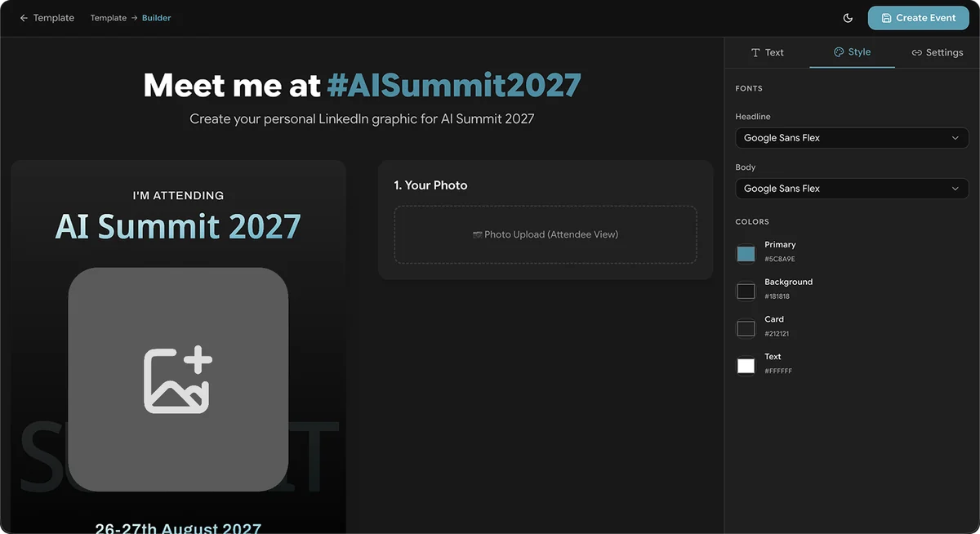Switch to the Settings tab
Image resolution: width=980 pixels, height=534 pixels.
click(937, 52)
